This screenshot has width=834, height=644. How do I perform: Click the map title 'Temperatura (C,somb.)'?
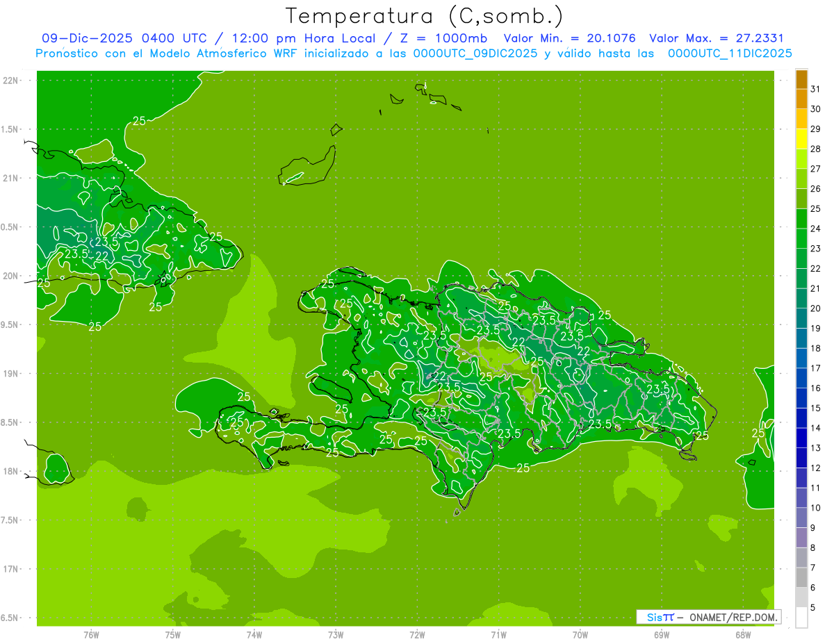tap(425, 16)
